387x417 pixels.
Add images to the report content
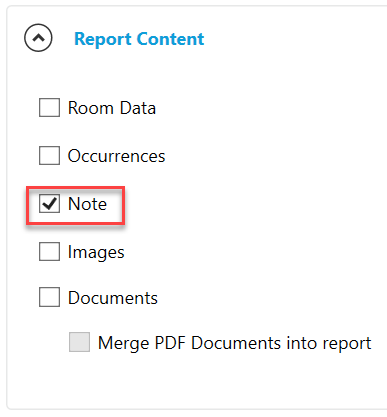(49, 251)
